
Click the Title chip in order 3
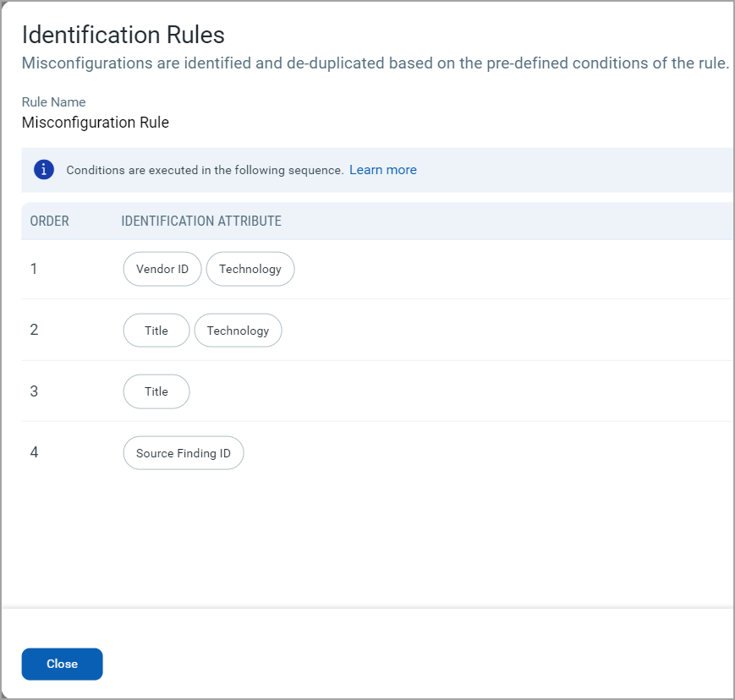point(156,391)
